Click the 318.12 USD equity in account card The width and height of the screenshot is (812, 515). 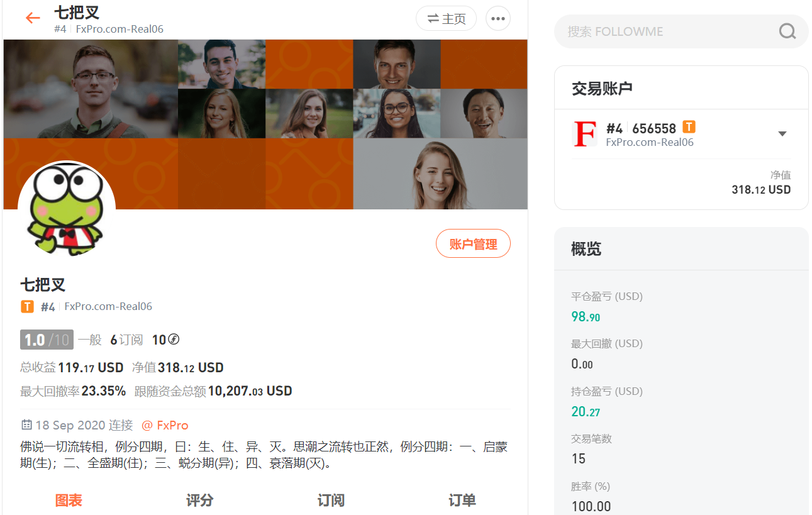point(761,189)
